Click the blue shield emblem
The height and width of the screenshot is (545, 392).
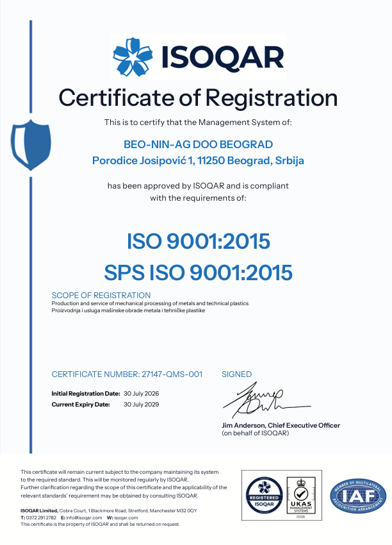[31, 145]
